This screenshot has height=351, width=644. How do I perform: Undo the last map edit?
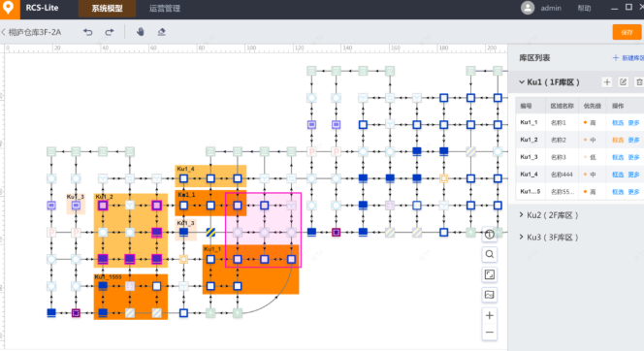87,32
